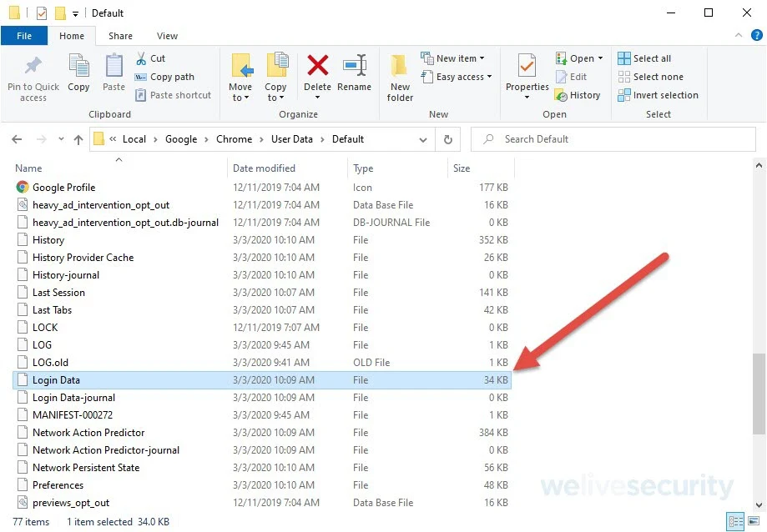Show file History
The width and height of the screenshot is (767, 532).
(x=578, y=95)
